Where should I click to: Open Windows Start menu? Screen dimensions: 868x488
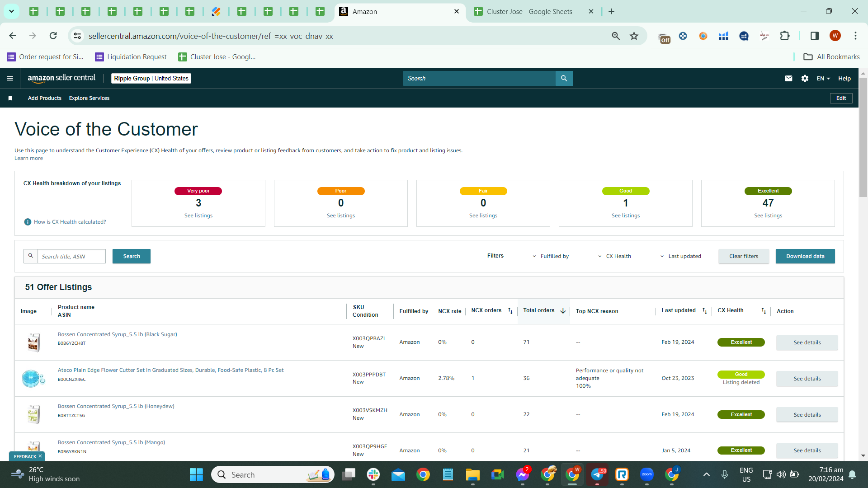196,475
